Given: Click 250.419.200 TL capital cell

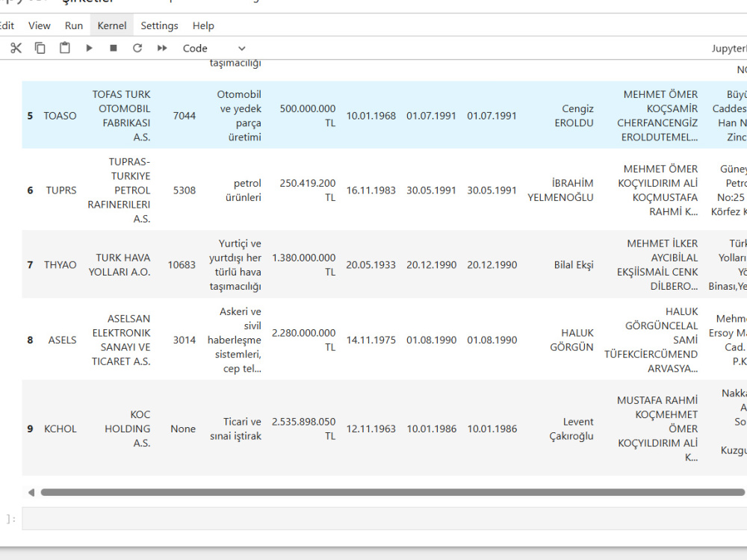Looking at the screenshot, I should 307,190.
